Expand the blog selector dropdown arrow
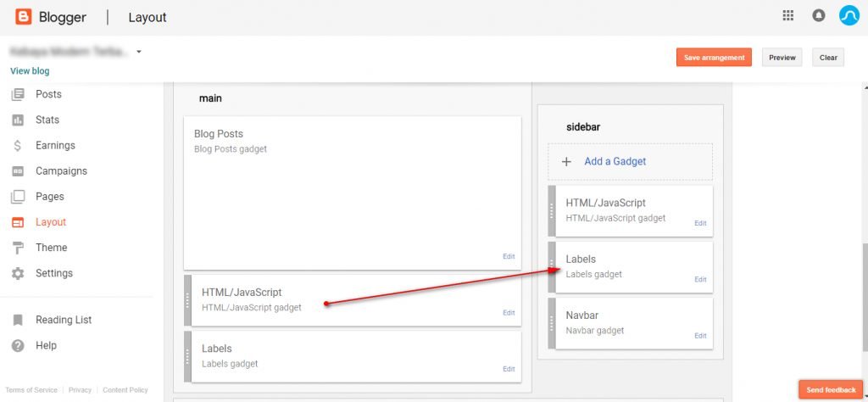868x402 pixels. coord(138,52)
